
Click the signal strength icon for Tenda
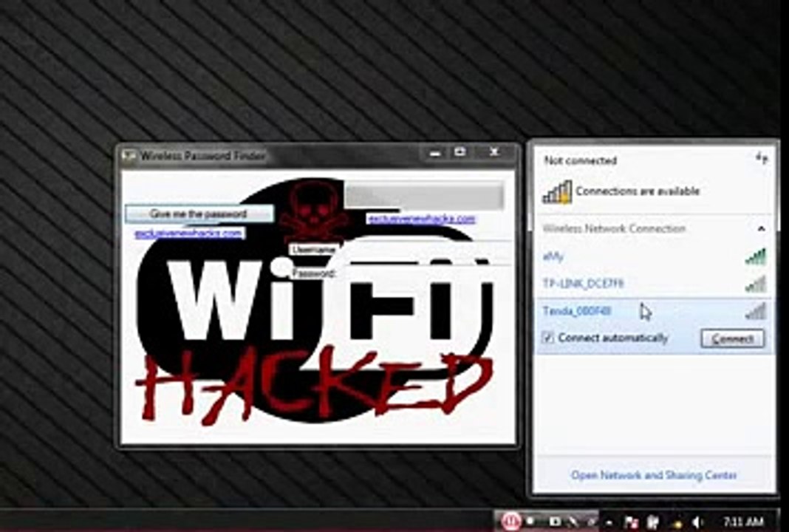pyautogui.click(x=755, y=311)
